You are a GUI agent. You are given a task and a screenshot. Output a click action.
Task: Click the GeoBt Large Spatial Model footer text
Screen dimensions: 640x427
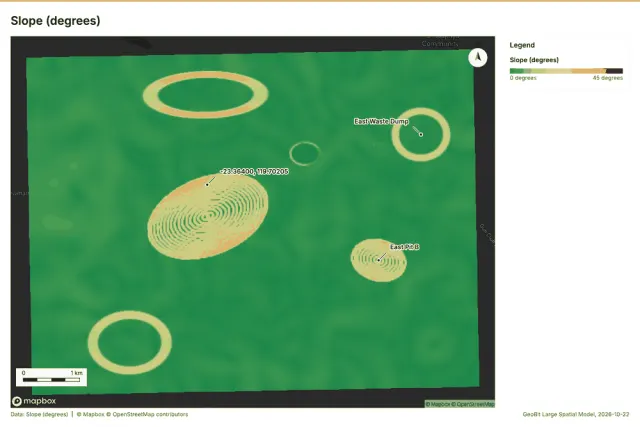(576, 414)
